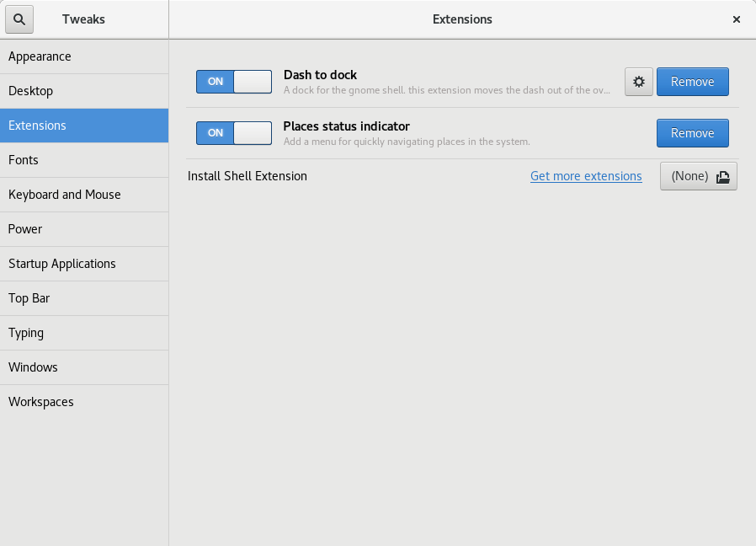The height and width of the screenshot is (546, 756).
Task: Remove the Dash to dock extension
Action: (x=692, y=82)
